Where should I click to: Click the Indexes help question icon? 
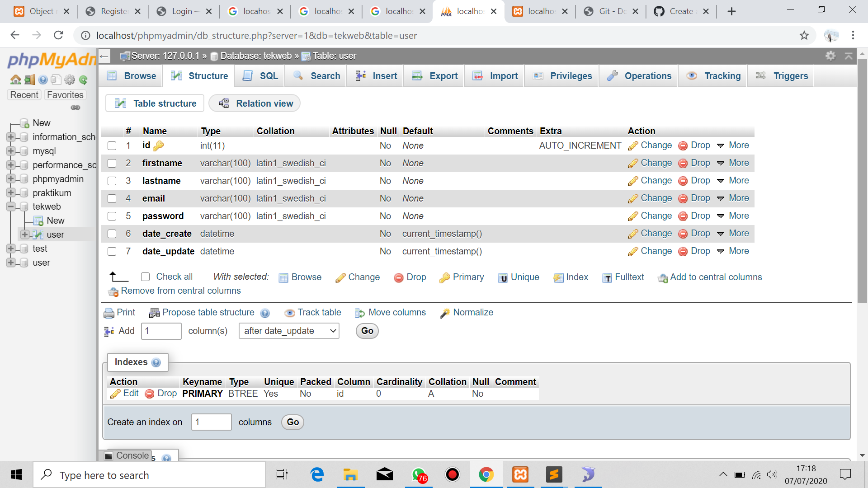[x=156, y=362]
